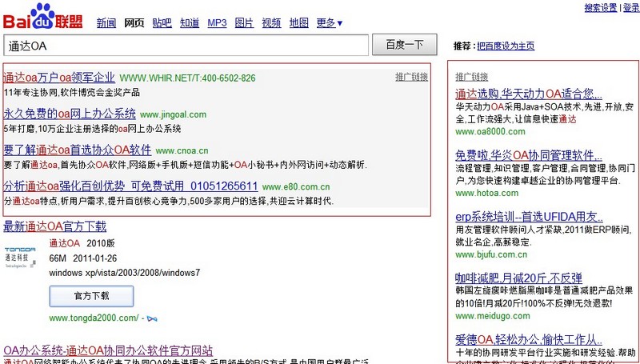Open 最新通达OA官方下载 result

54,226
